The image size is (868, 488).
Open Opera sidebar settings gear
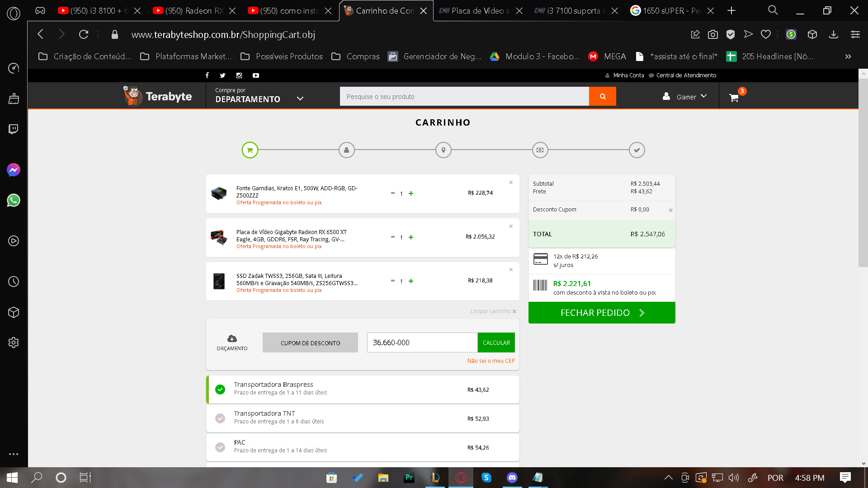pos(14,343)
